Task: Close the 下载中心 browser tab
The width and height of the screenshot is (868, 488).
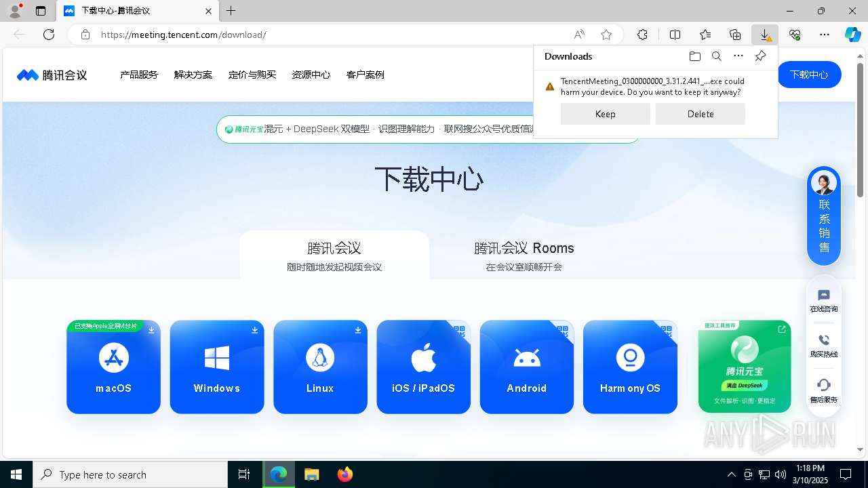Action: pos(209,11)
